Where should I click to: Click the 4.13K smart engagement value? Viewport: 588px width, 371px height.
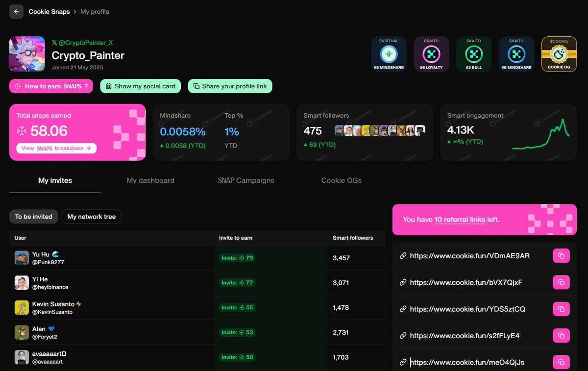click(x=461, y=131)
